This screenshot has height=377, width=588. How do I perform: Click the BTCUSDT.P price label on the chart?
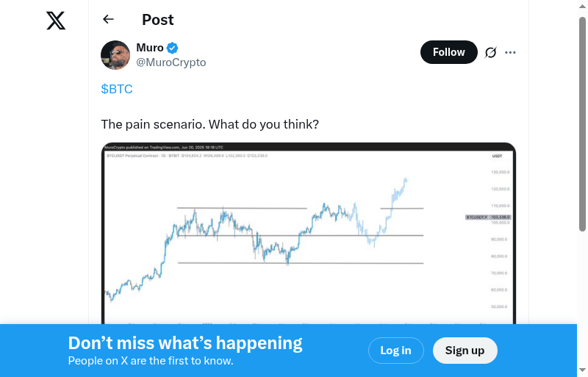click(488, 218)
